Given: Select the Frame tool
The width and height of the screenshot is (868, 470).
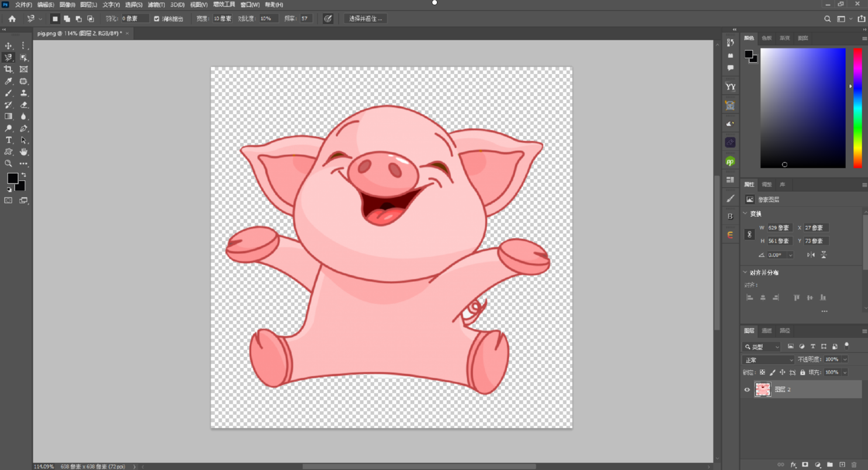Looking at the screenshot, I should pyautogui.click(x=23, y=69).
